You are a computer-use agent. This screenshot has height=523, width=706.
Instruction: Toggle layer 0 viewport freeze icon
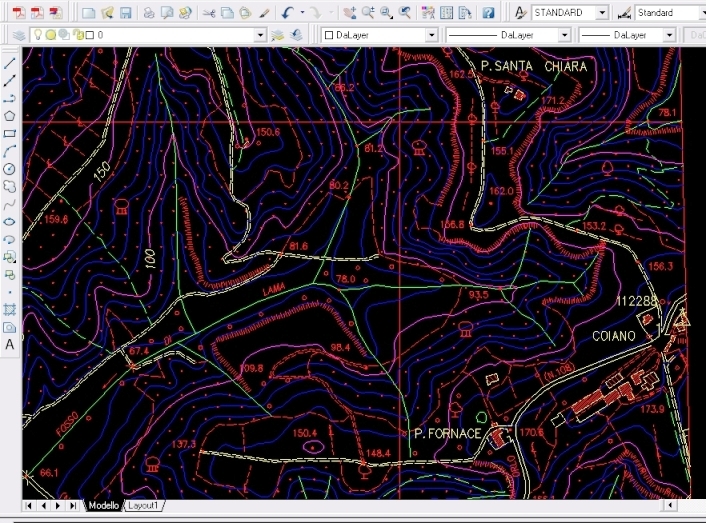pyautogui.click(x=64, y=35)
